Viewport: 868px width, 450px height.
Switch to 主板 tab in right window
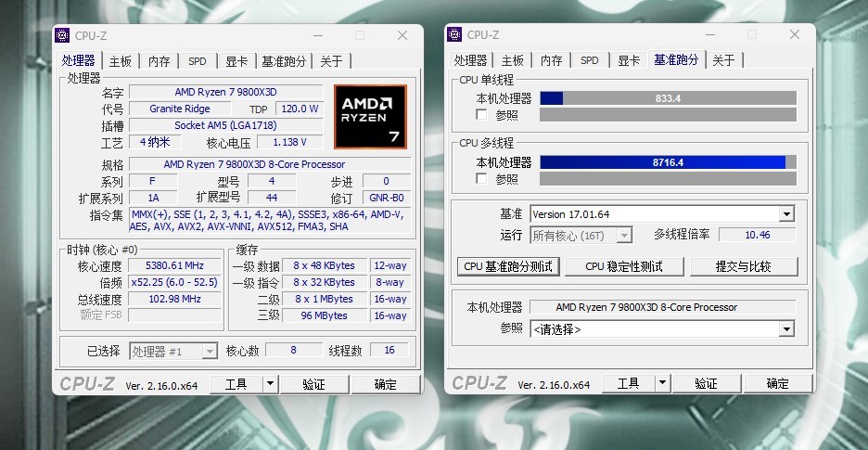512,60
